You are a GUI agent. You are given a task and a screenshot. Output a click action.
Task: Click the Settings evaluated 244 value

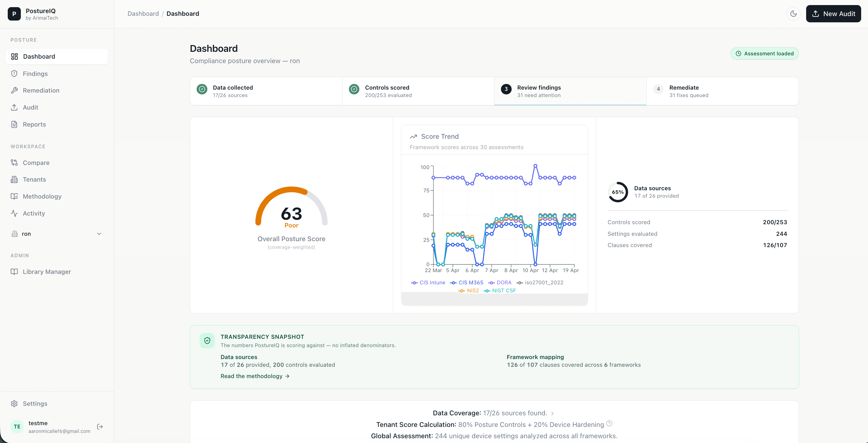[781, 234]
